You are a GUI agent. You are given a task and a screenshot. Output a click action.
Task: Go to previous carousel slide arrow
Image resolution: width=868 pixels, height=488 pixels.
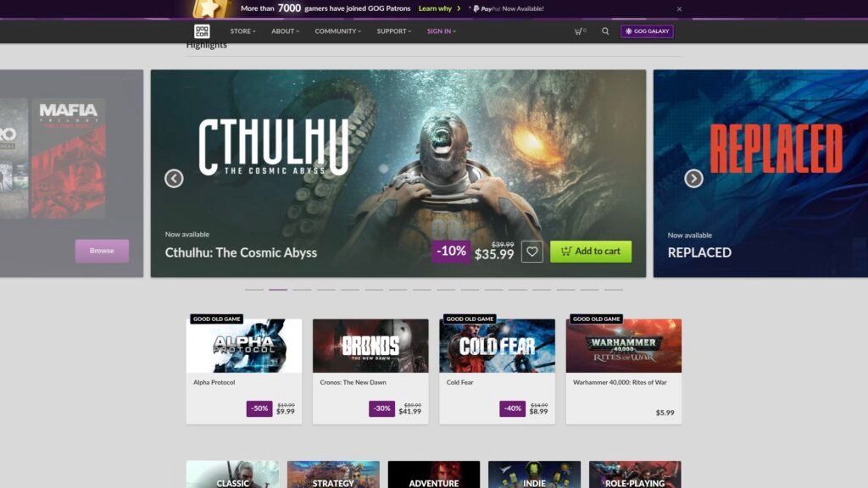pyautogui.click(x=174, y=179)
